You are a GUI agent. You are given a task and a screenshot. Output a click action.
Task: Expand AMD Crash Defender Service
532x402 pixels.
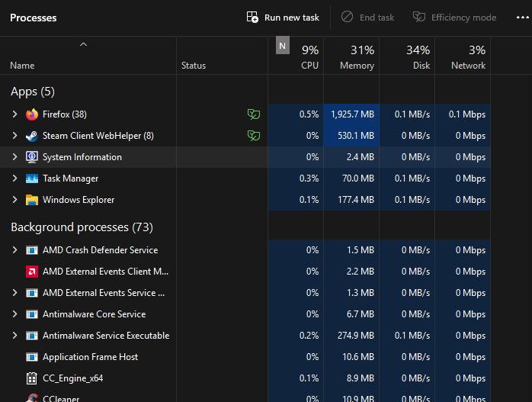(14, 250)
